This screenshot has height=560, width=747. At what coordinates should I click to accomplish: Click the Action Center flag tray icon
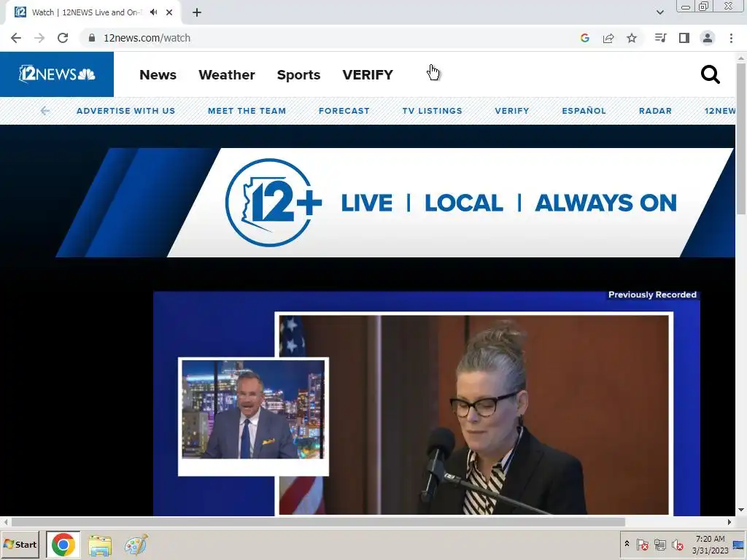pos(642,544)
